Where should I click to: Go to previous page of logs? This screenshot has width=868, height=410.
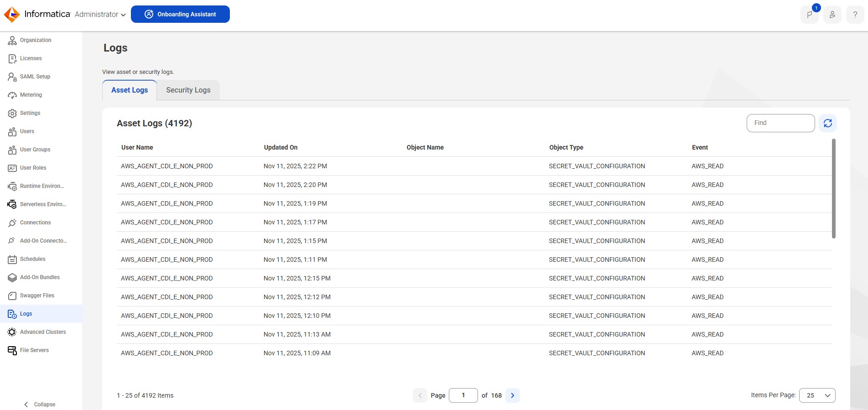(420, 395)
